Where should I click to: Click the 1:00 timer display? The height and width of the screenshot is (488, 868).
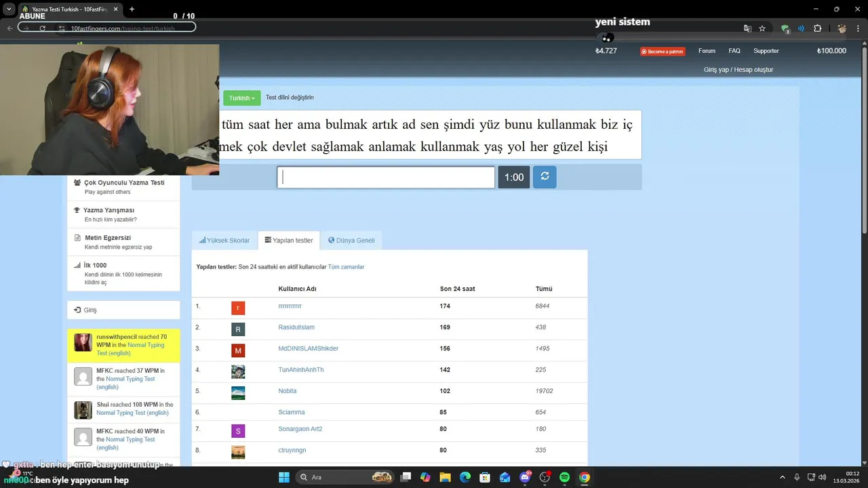point(514,177)
